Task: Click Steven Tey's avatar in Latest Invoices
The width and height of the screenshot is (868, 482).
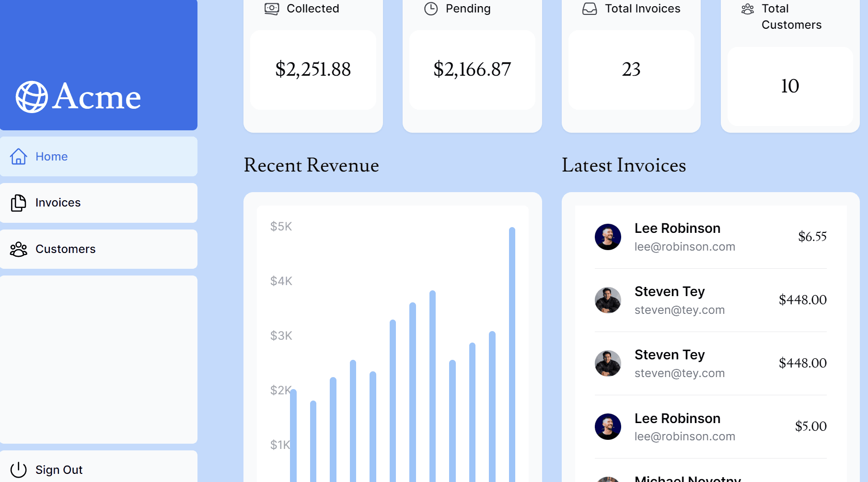Action: (x=608, y=301)
